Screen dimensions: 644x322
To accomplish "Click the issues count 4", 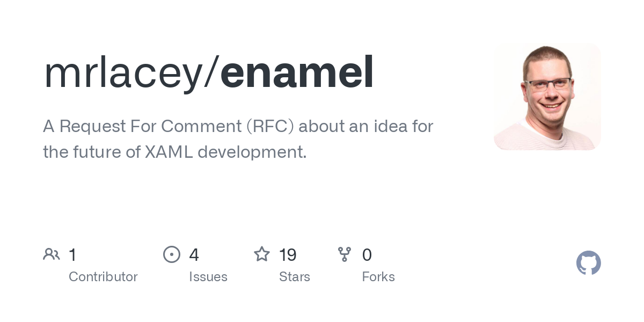I will pos(194,254).
